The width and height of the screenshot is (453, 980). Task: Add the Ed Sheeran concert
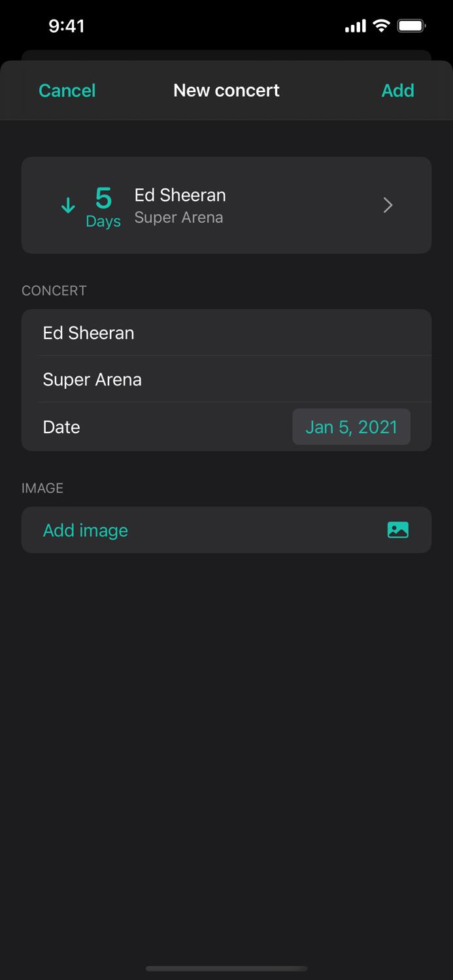pyautogui.click(x=397, y=90)
